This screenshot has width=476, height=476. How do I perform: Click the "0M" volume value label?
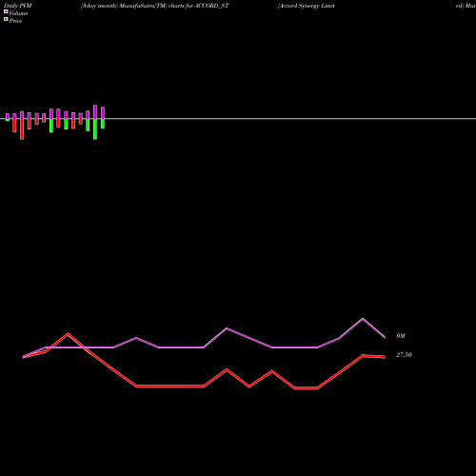pyautogui.click(x=401, y=336)
